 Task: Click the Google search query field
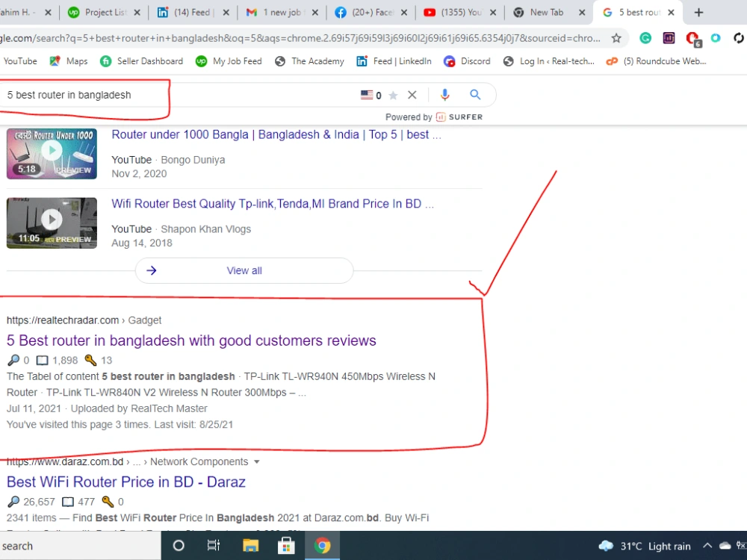tap(176, 95)
